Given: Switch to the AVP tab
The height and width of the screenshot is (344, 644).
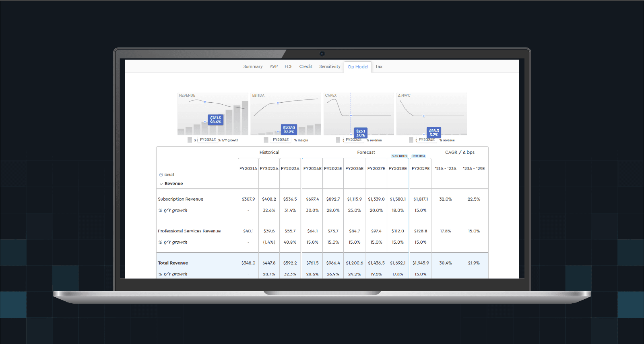Looking at the screenshot, I should (x=274, y=66).
